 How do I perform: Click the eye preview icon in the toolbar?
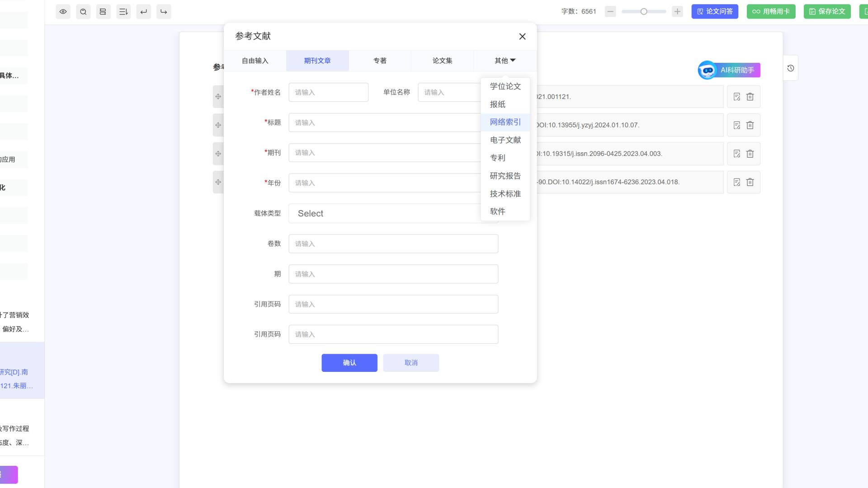(x=63, y=12)
